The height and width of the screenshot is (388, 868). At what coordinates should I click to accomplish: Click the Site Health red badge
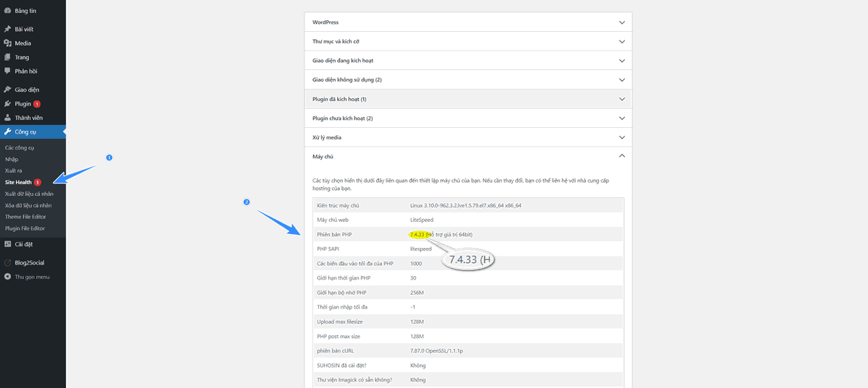tap(38, 182)
